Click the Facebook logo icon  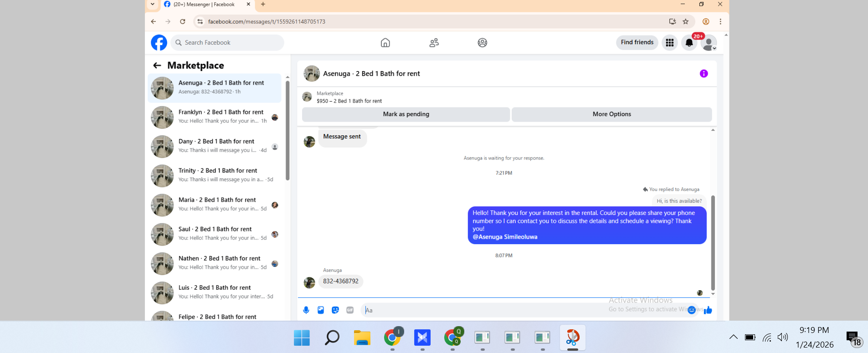tap(159, 42)
